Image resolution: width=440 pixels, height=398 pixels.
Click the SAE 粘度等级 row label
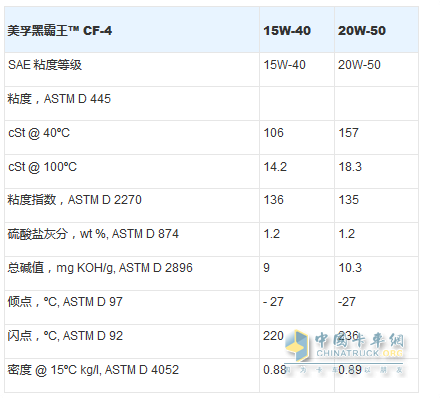point(45,65)
